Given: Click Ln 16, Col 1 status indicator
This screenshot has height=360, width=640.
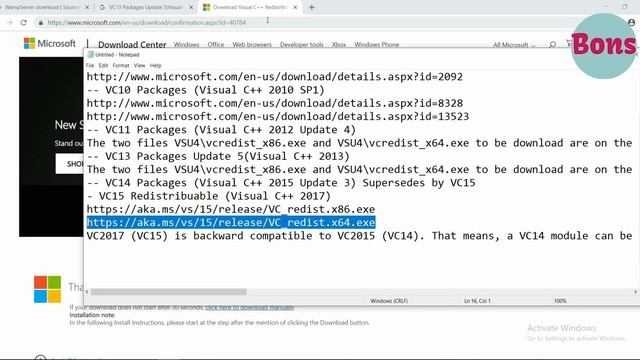Looking at the screenshot, I should click(477, 301).
